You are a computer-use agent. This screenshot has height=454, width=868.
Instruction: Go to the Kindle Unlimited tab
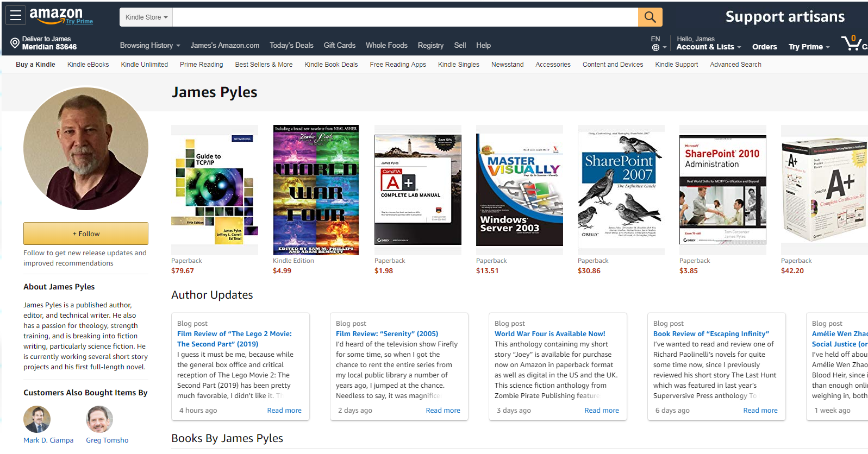[144, 65]
